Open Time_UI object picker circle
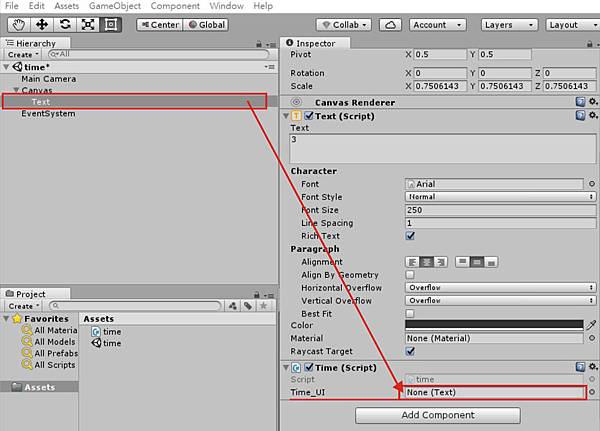The image size is (600, 431). tap(592, 392)
